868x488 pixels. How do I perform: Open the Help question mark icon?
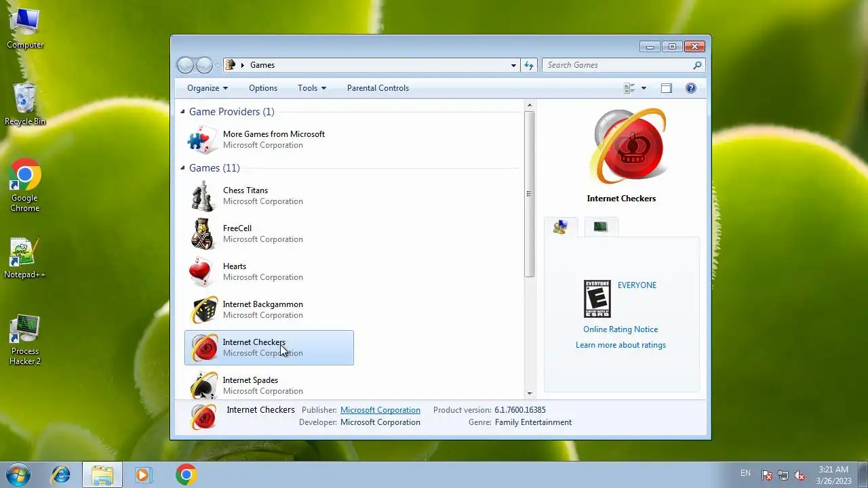(691, 88)
